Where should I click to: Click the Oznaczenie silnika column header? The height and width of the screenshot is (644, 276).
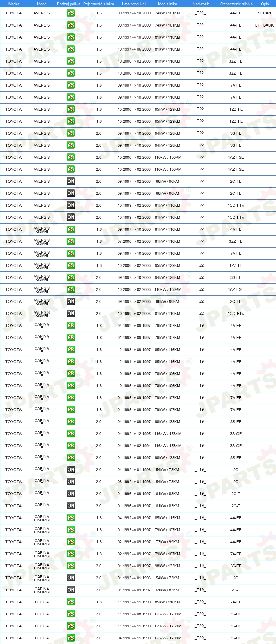[x=236, y=4]
